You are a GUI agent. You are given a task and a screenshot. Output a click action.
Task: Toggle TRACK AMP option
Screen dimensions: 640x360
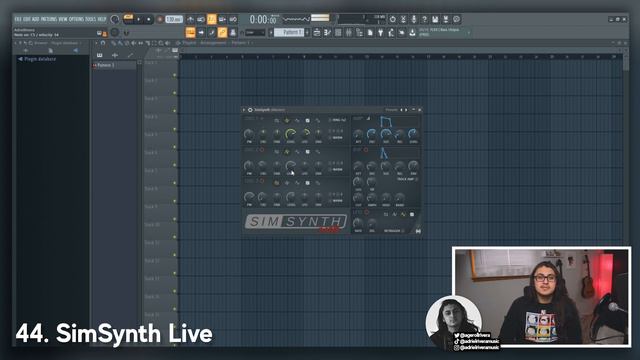tap(407, 179)
